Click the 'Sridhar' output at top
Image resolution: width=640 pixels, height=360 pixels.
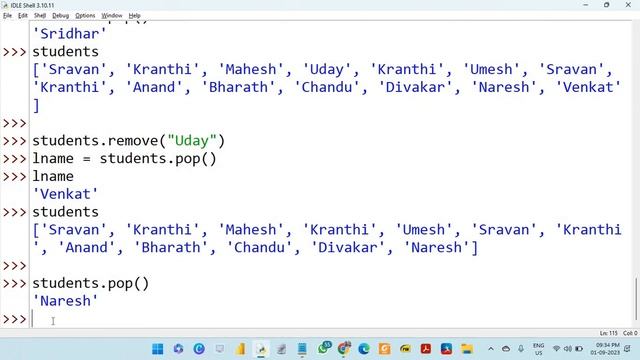pyautogui.click(x=69, y=34)
